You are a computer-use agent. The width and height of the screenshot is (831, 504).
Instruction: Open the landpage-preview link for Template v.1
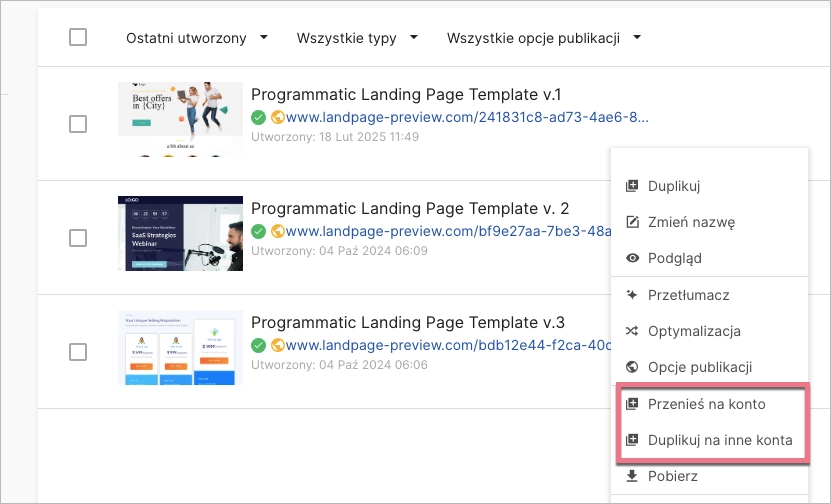tap(467, 117)
